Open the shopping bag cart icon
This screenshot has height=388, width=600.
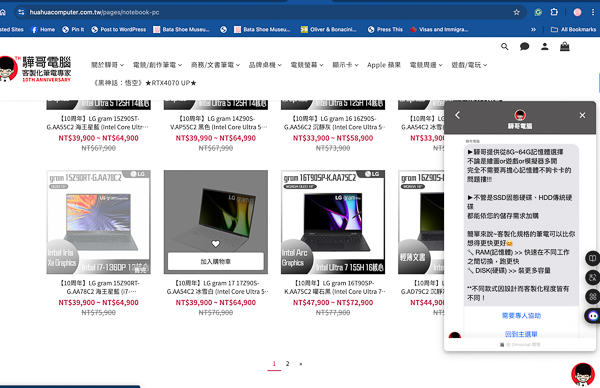click(x=565, y=47)
